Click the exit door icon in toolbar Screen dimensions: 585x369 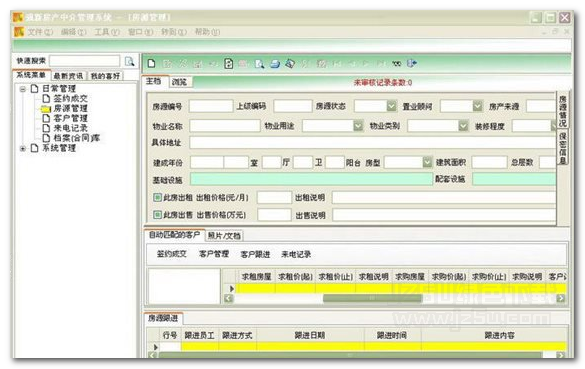[x=412, y=63]
